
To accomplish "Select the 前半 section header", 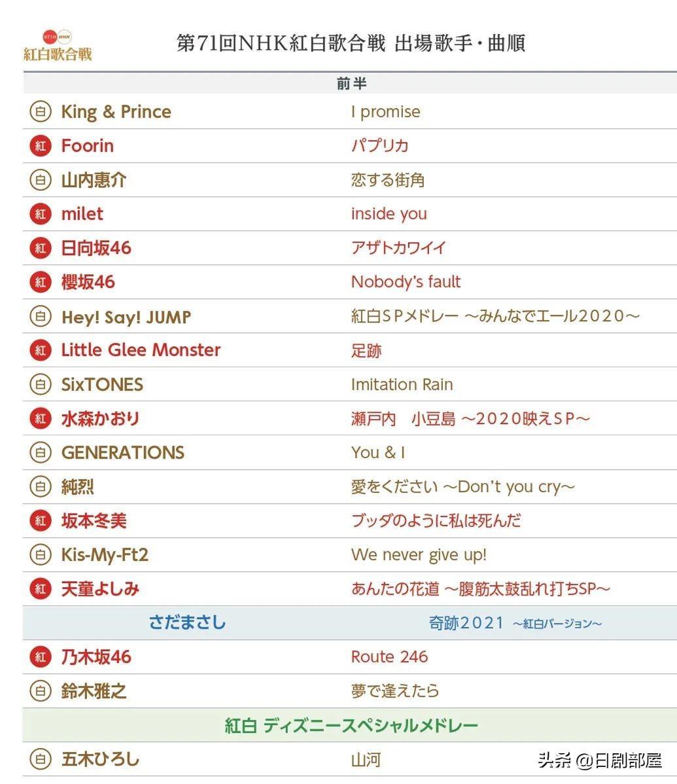I will [351, 83].
